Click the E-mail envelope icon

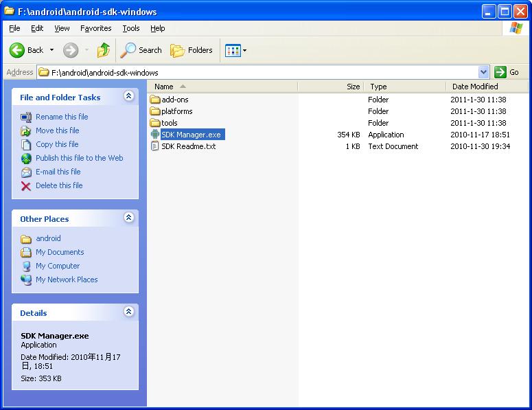pos(26,172)
